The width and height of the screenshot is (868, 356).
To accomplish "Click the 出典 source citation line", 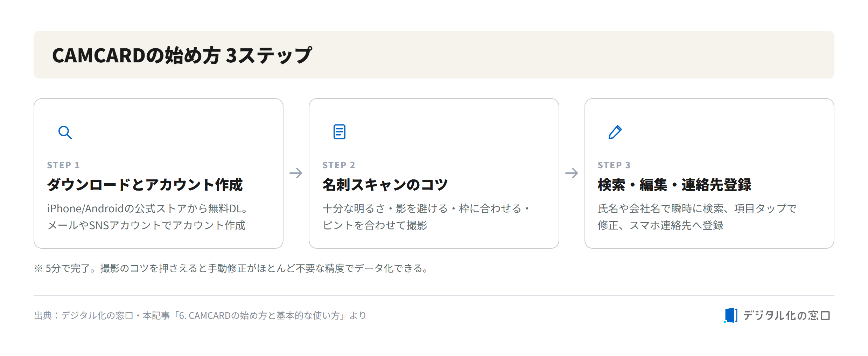I will [x=200, y=316].
